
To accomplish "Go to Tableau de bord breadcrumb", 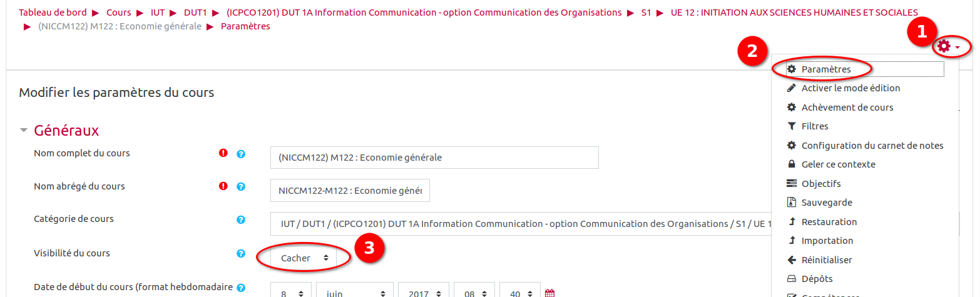I will pyautogui.click(x=52, y=13).
